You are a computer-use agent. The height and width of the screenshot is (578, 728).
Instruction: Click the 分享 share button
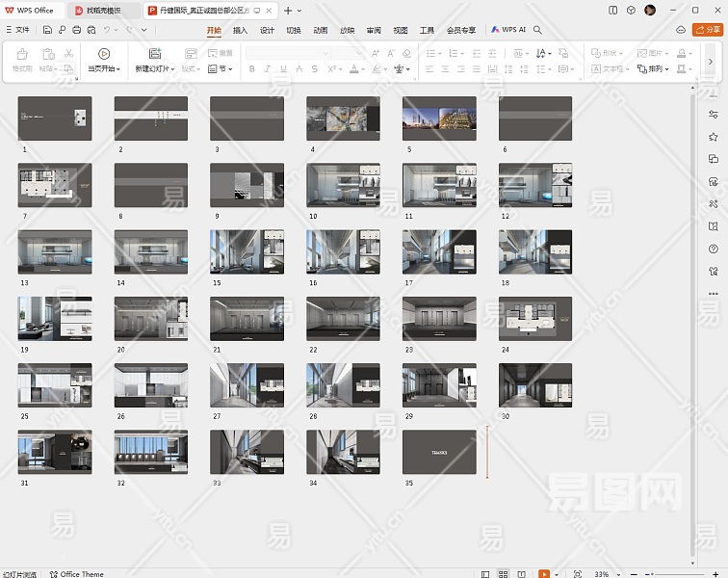(x=708, y=30)
